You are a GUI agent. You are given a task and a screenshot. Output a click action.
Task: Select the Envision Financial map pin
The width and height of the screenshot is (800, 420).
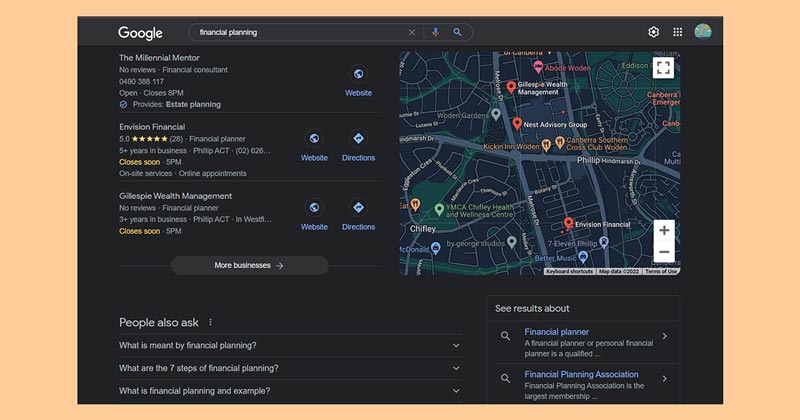point(568,223)
